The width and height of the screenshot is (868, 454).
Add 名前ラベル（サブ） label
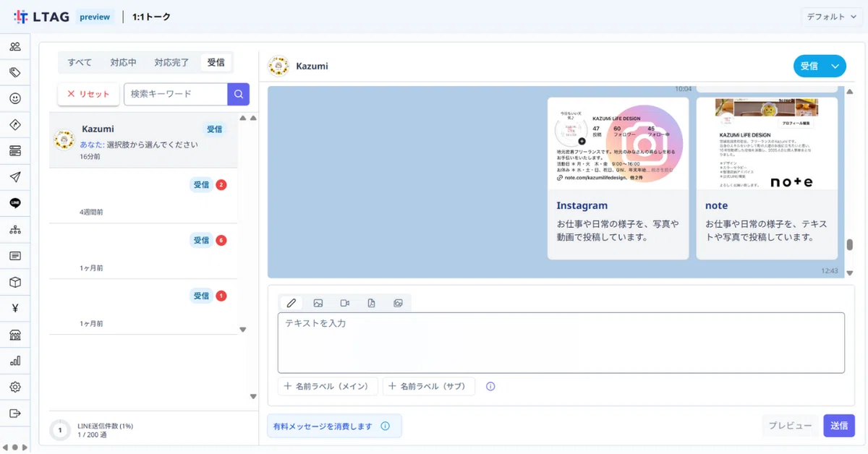coord(429,387)
